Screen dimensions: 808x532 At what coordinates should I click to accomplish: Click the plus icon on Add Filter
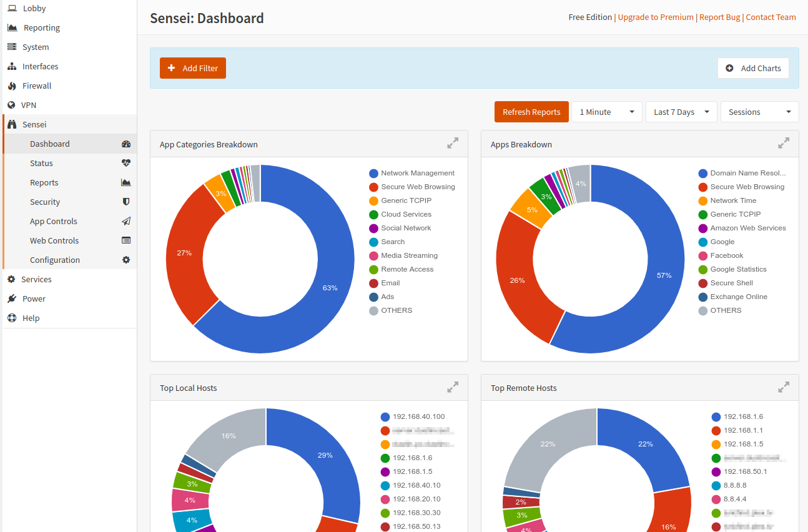point(172,68)
